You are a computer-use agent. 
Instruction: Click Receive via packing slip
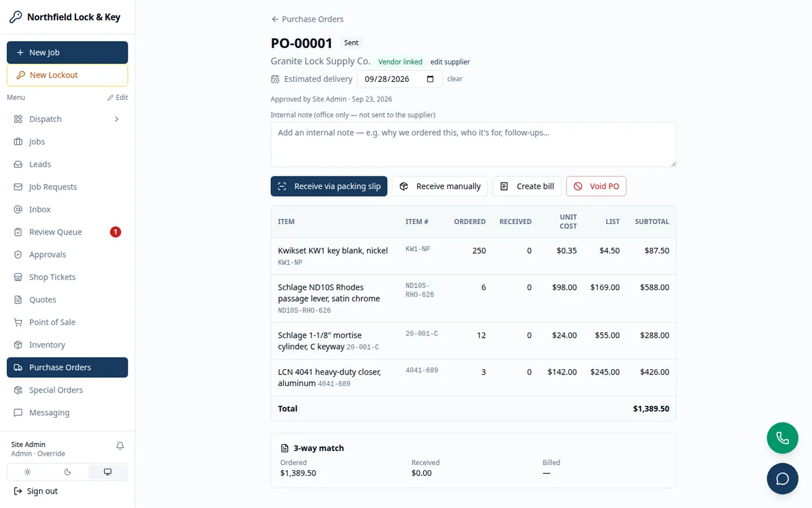point(329,186)
